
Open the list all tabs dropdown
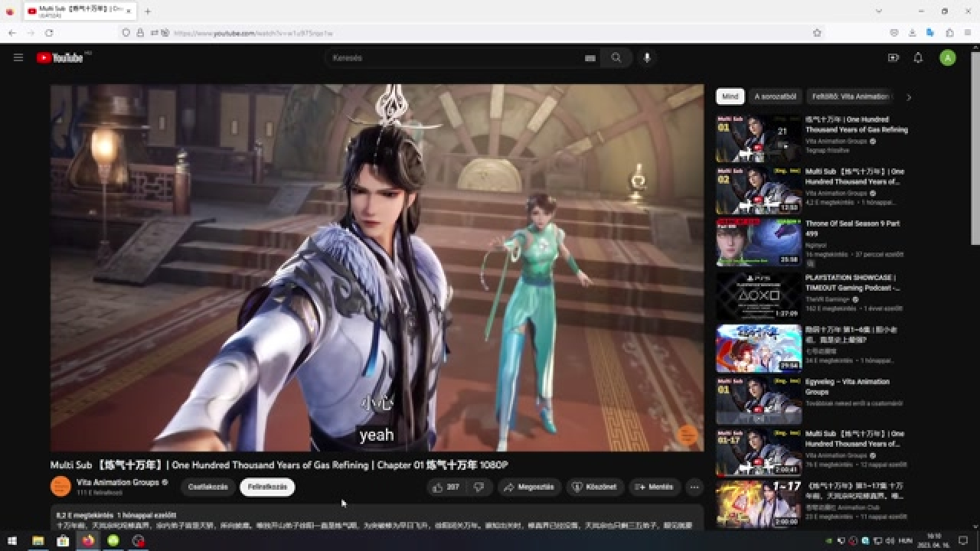(x=879, y=11)
